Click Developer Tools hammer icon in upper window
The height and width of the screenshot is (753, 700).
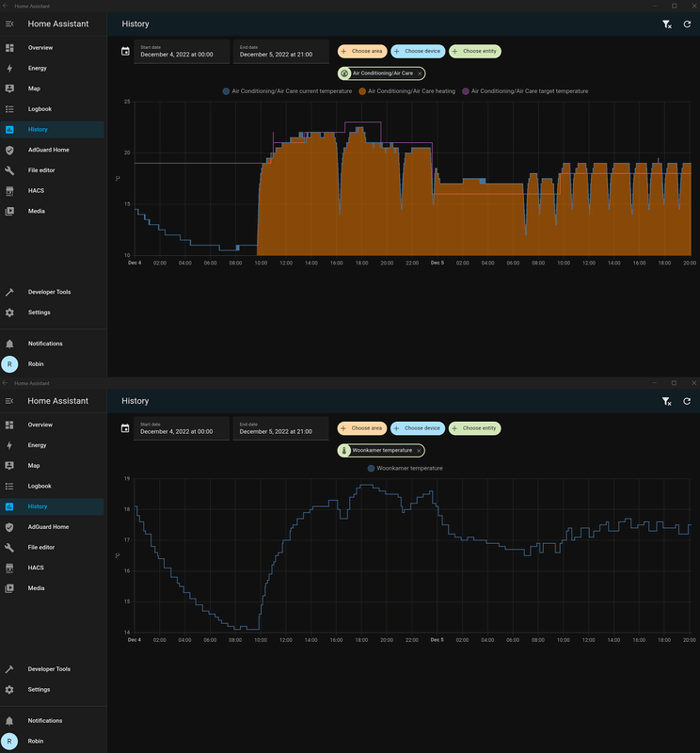pyautogui.click(x=9, y=292)
